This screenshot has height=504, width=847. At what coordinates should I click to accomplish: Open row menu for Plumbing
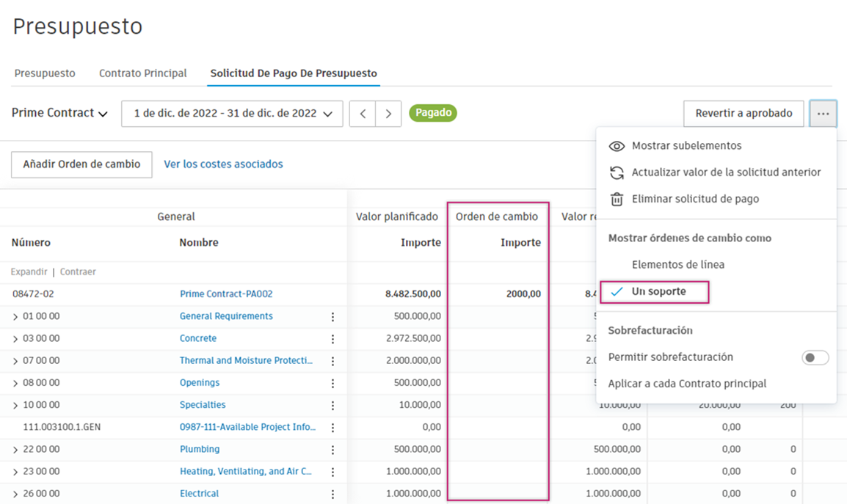[332, 450]
